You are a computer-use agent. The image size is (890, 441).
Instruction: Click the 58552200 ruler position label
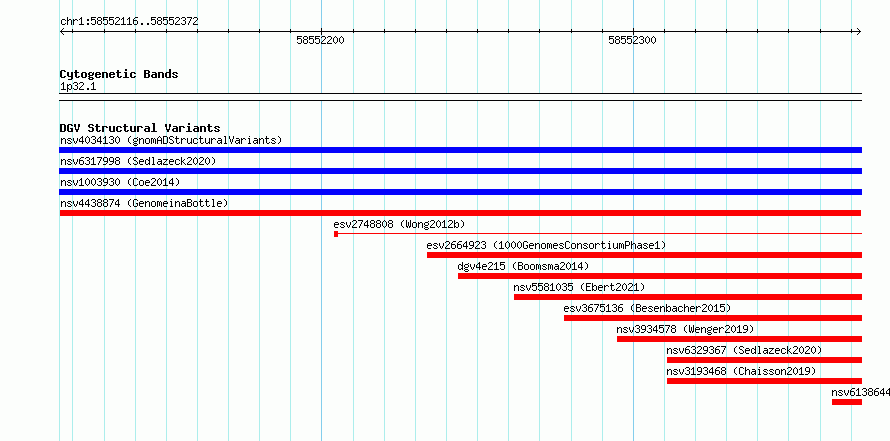tap(320, 41)
